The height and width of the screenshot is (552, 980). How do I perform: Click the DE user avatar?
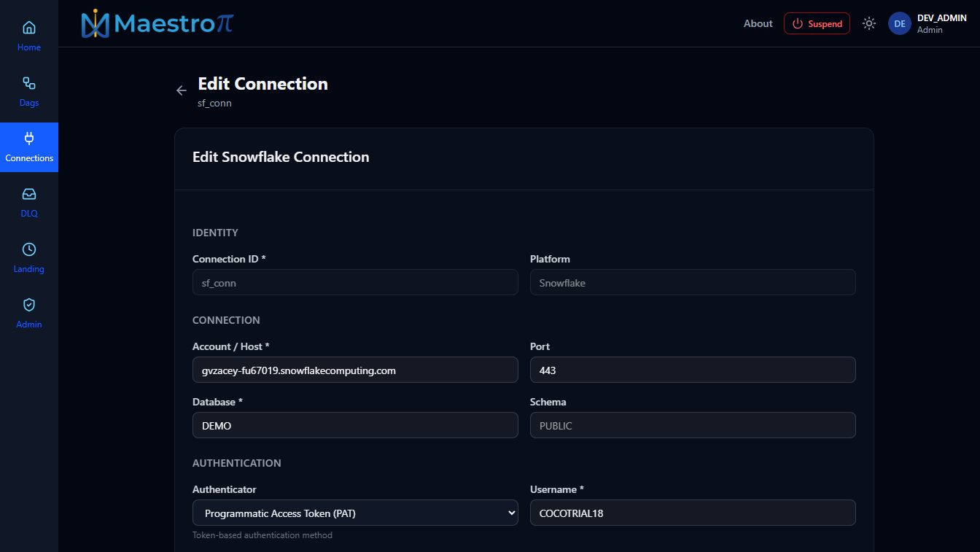[900, 23]
